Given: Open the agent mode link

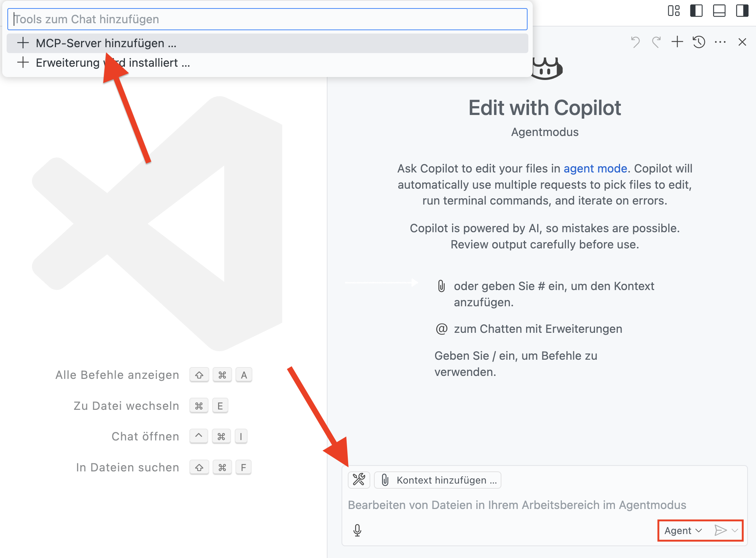Looking at the screenshot, I should [595, 168].
